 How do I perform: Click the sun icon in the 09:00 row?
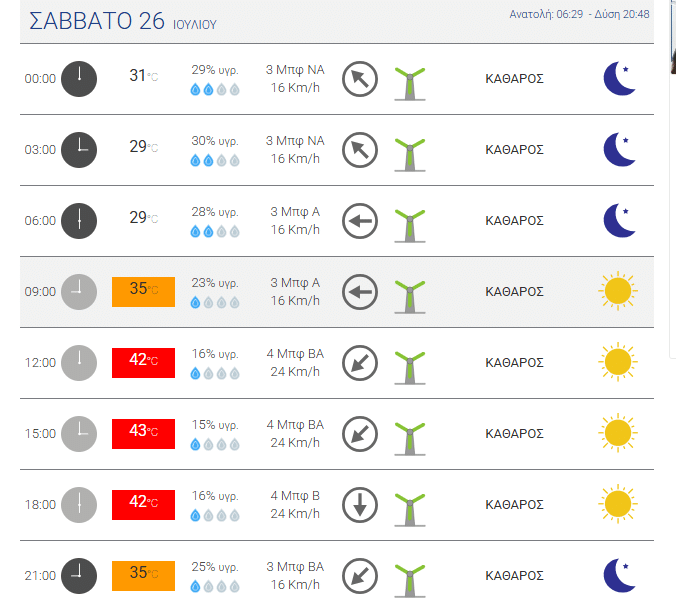(x=618, y=291)
